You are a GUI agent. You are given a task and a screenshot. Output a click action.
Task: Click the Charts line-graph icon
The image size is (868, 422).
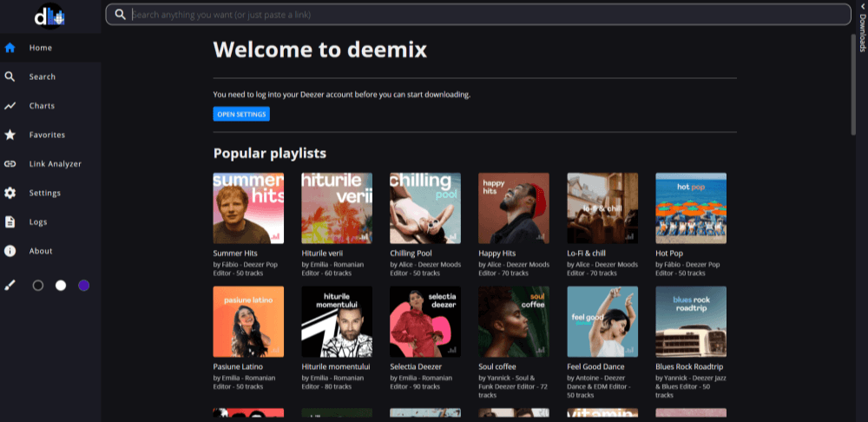(10, 106)
